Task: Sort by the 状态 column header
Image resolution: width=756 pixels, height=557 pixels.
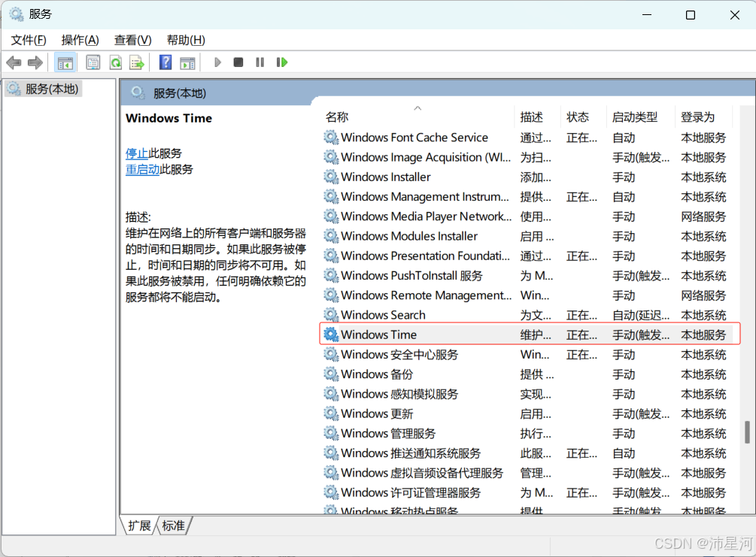Action: (x=578, y=117)
